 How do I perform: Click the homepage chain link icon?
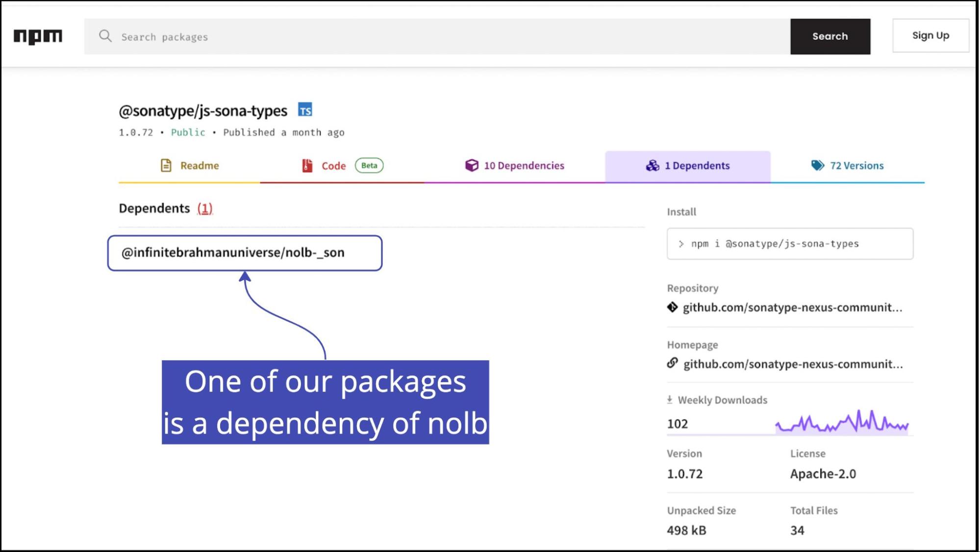coord(672,363)
